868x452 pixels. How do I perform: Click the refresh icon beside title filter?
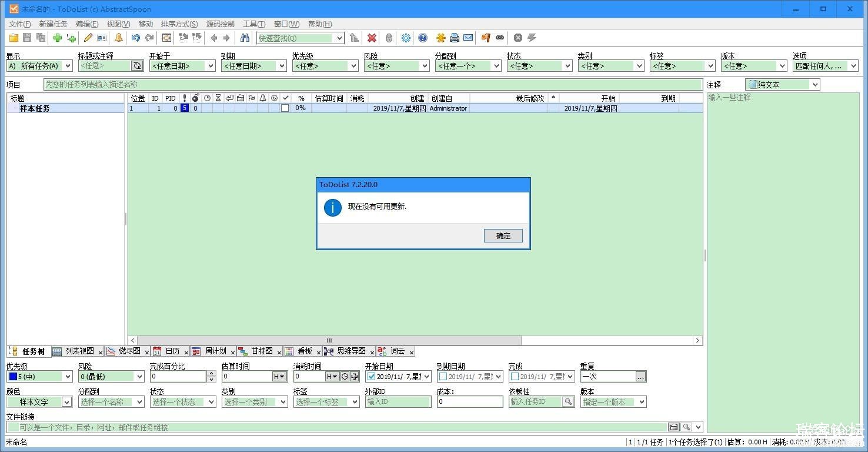pyautogui.click(x=137, y=66)
